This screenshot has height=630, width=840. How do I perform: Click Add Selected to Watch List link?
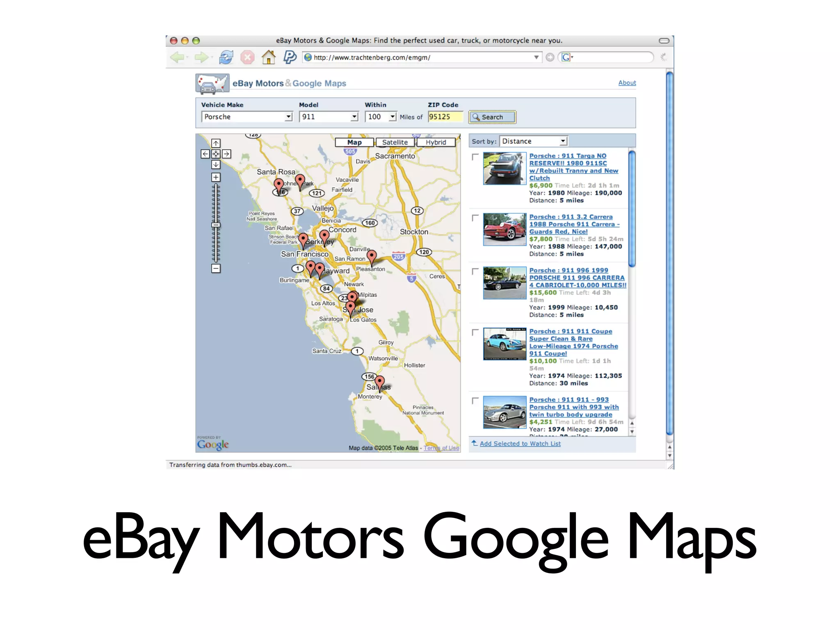point(520,443)
